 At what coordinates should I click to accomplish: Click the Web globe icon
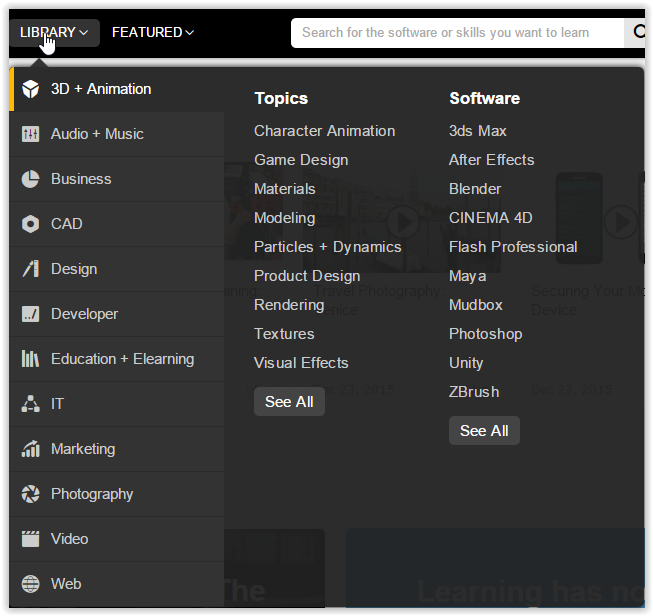point(30,584)
